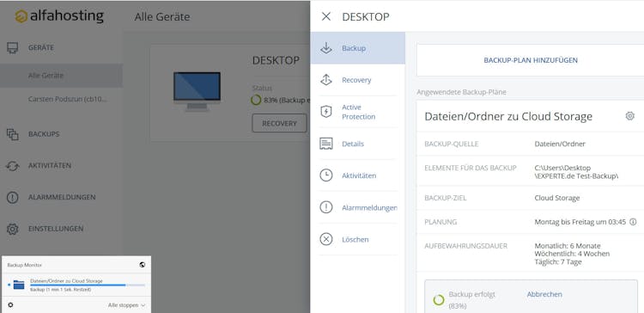This screenshot has height=313, width=644.
Task: Click the Backup download icon in DESKTOP panel
Action: pos(326,48)
